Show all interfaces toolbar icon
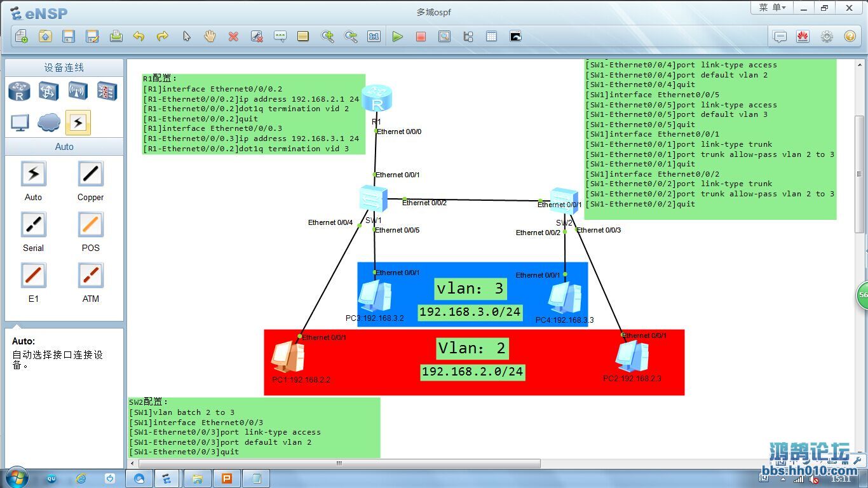The image size is (868, 488). coord(468,36)
